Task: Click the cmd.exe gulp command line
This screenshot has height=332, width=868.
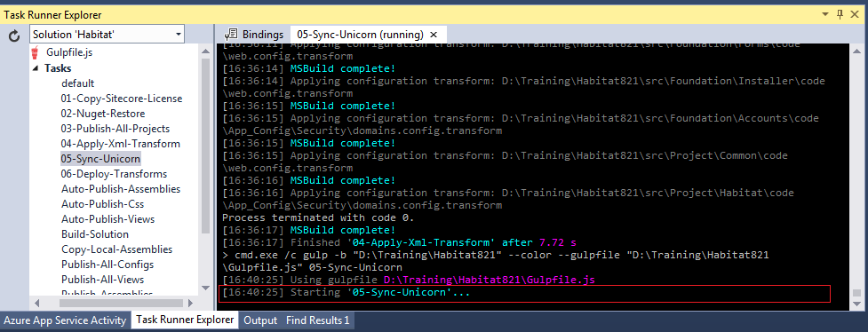Action: click(496, 261)
